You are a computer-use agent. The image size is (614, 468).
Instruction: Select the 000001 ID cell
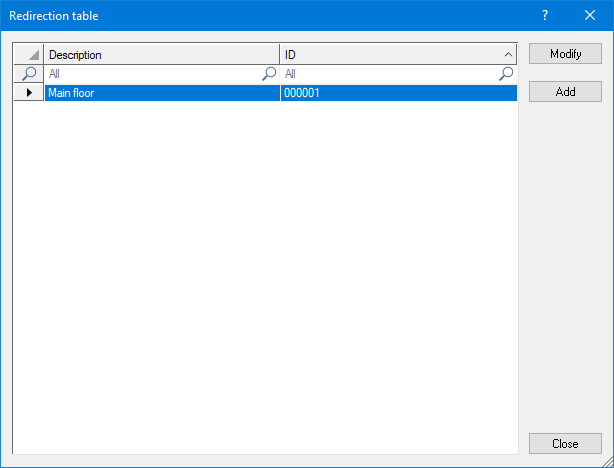click(396, 93)
